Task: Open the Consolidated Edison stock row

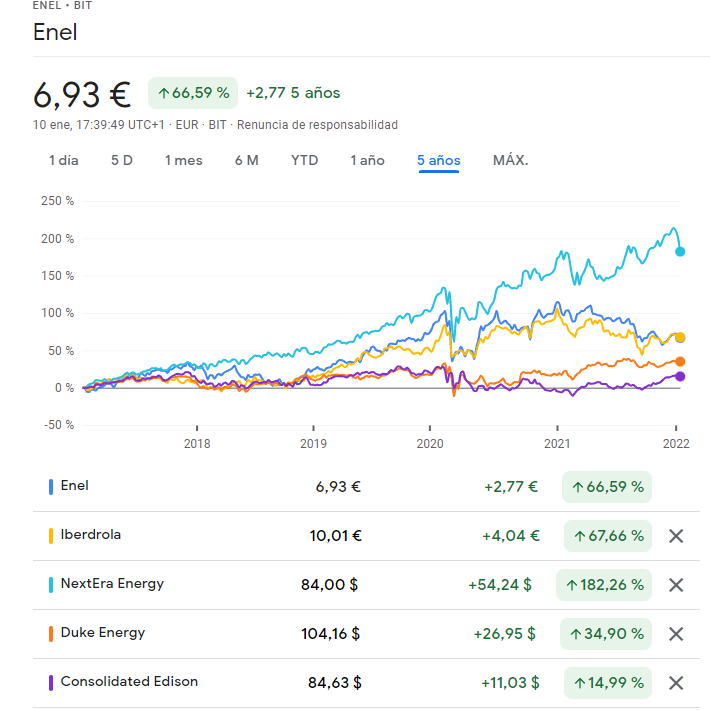Action: click(366, 683)
